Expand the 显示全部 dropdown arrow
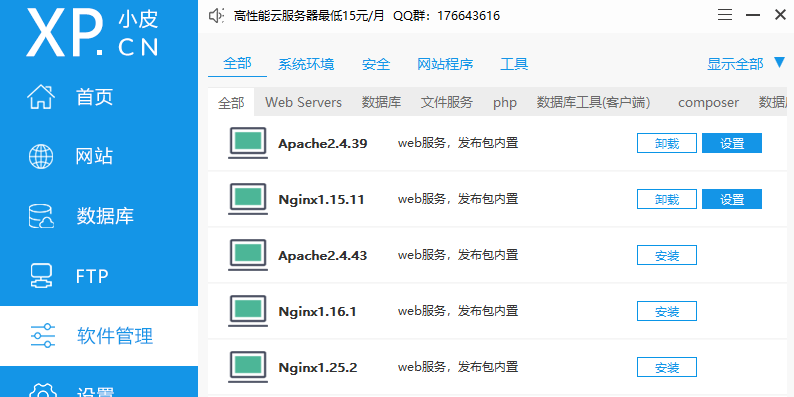Viewport: 794px width, 397px height. (x=779, y=63)
